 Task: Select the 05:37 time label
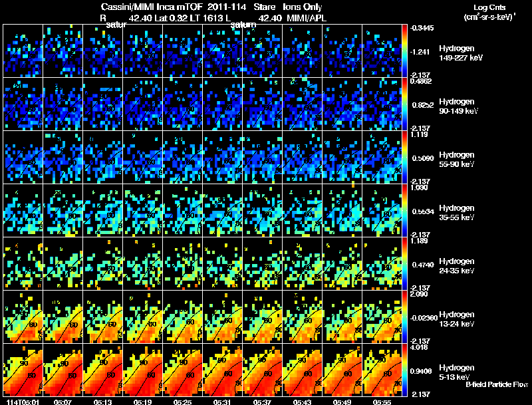262,402
